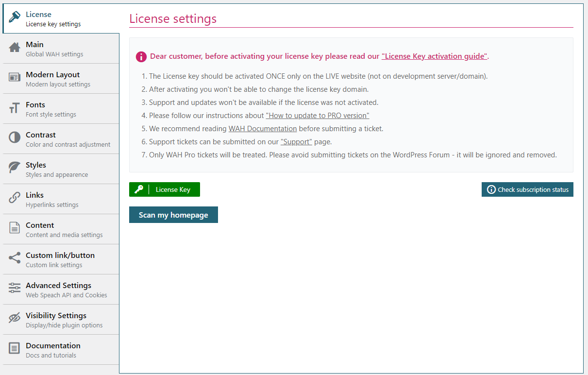
Task: Switch to the License tab
Action: point(53,18)
